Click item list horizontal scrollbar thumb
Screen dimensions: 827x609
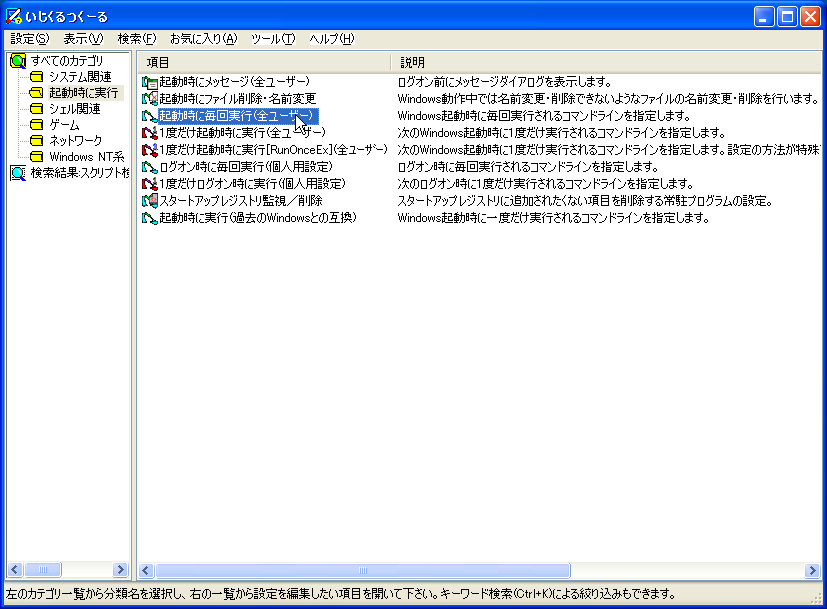click(x=363, y=571)
